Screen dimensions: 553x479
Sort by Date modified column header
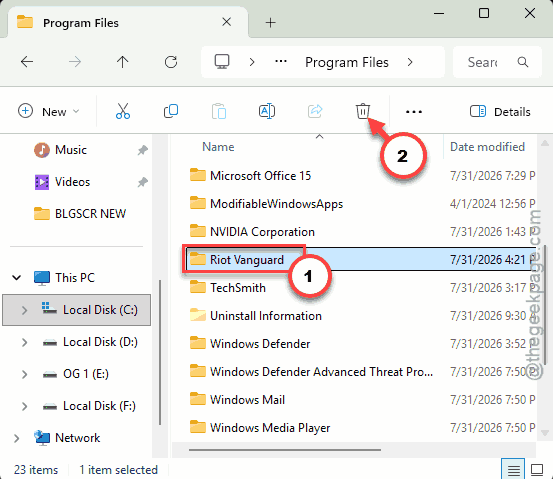tap(487, 147)
